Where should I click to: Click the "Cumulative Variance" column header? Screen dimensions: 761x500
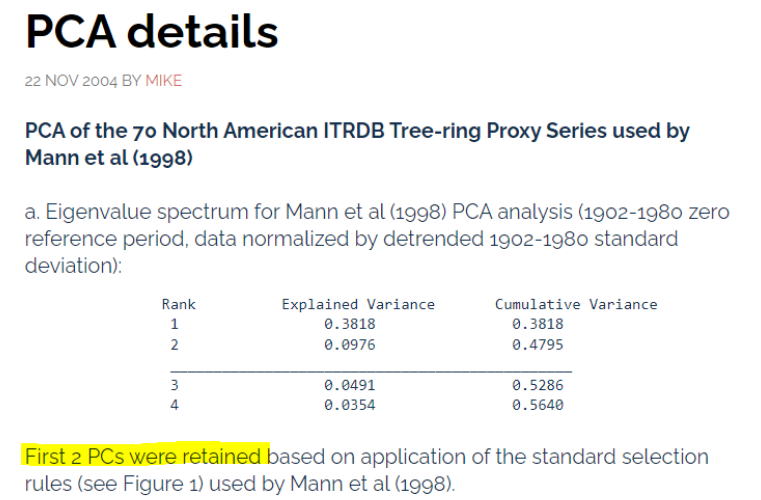[576, 304]
